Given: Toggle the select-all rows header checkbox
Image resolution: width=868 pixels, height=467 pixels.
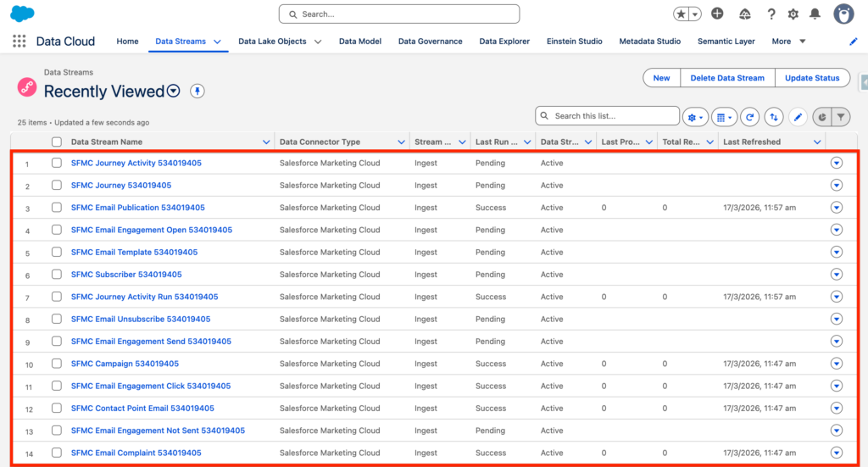Looking at the screenshot, I should [x=57, y=142].
